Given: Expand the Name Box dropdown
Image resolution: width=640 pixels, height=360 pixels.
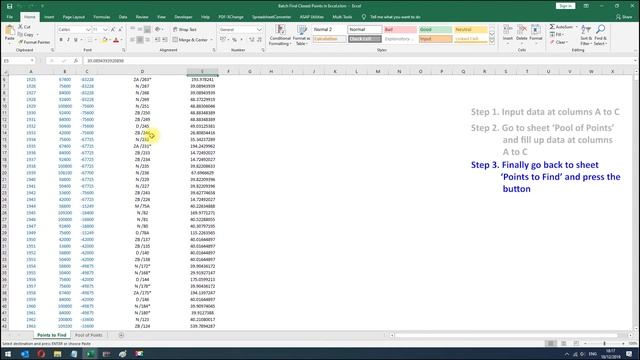Looking at the screenshot, I should 32,60.
